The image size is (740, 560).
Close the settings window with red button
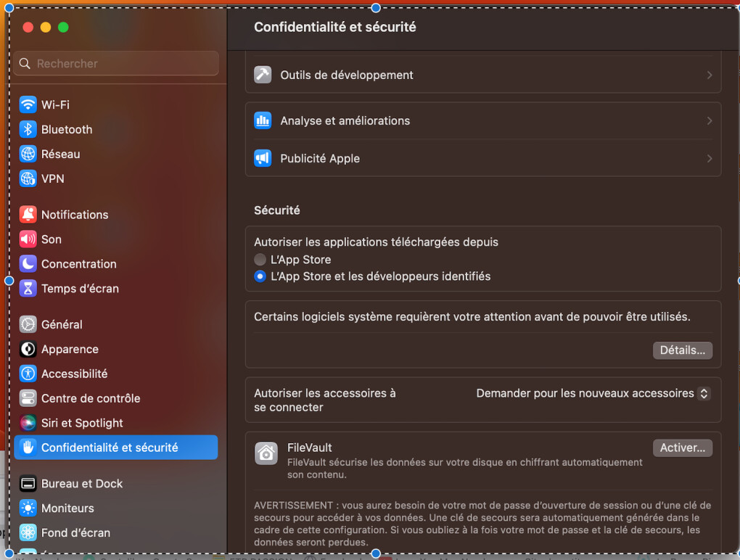click(28, 28)
